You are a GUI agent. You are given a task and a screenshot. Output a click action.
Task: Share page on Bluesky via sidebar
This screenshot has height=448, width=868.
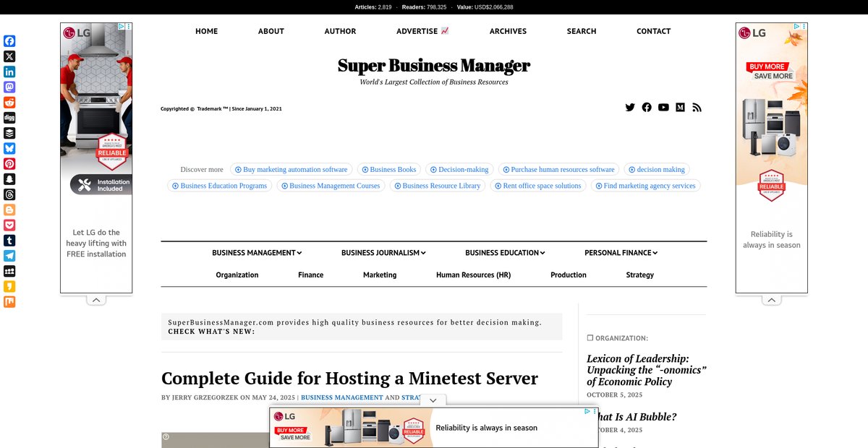coord(9,148)
